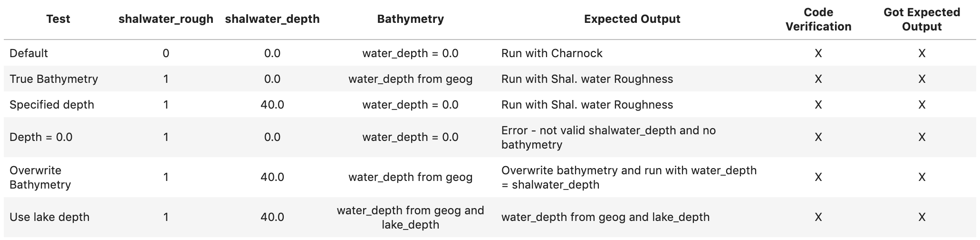This screenshot has width=980, height=240.
Task: Click the 40.0 depth value in Specified depth row
Action: click(x=272, y=105)
